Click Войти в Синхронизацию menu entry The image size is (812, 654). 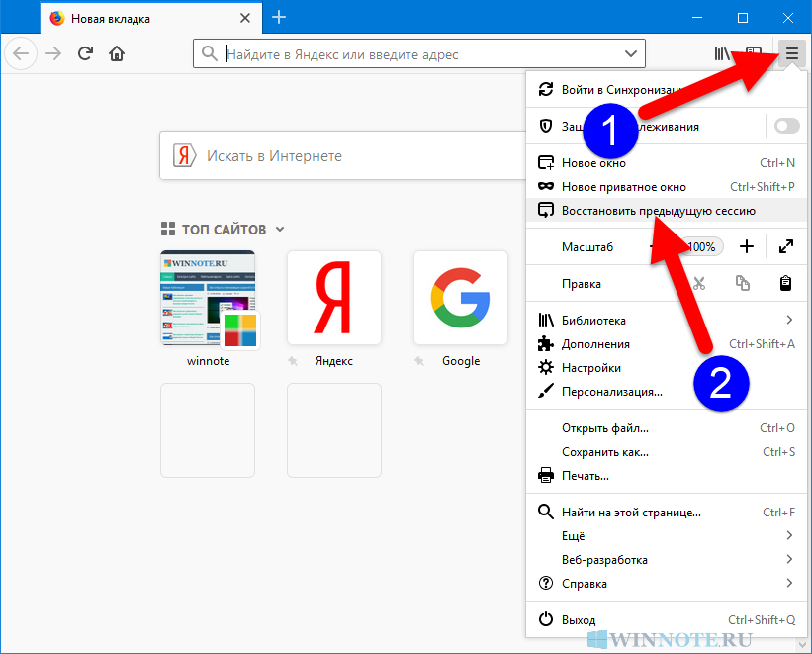point(667,90)
